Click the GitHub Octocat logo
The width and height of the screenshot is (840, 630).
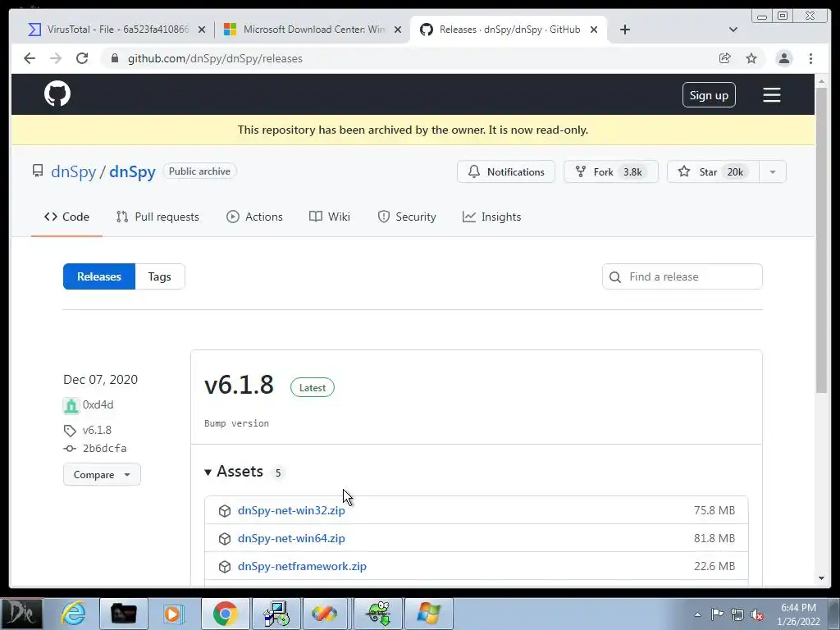tap(57, 94)
